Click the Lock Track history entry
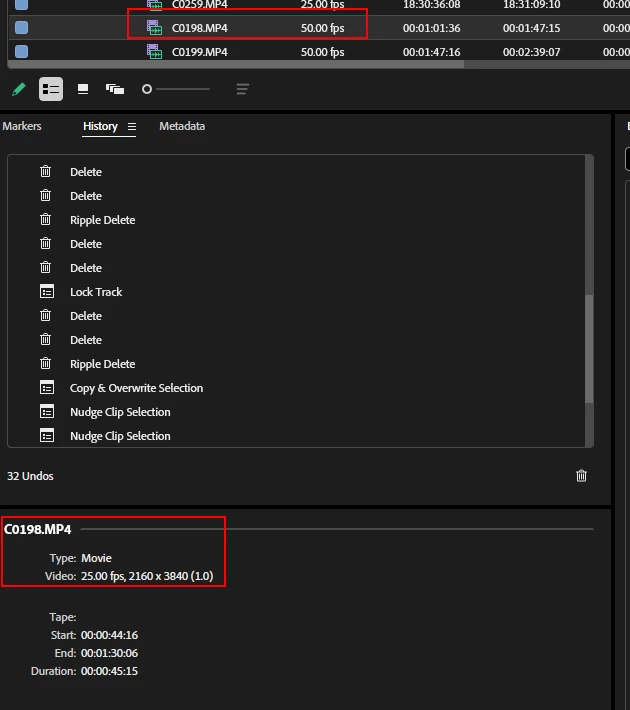Screen dimensions: 630x710 click(96, 292)
